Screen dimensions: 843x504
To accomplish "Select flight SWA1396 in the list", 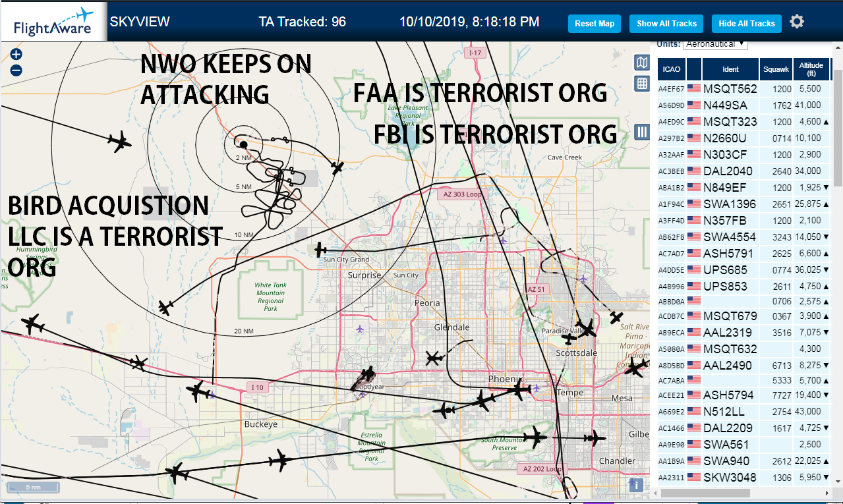I will coord(743,204).
